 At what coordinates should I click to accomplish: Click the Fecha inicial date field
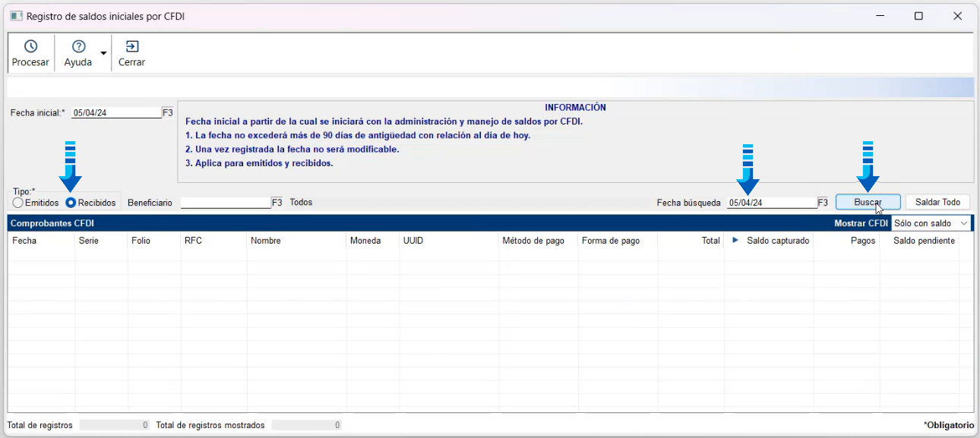click(x=116, y=112)
